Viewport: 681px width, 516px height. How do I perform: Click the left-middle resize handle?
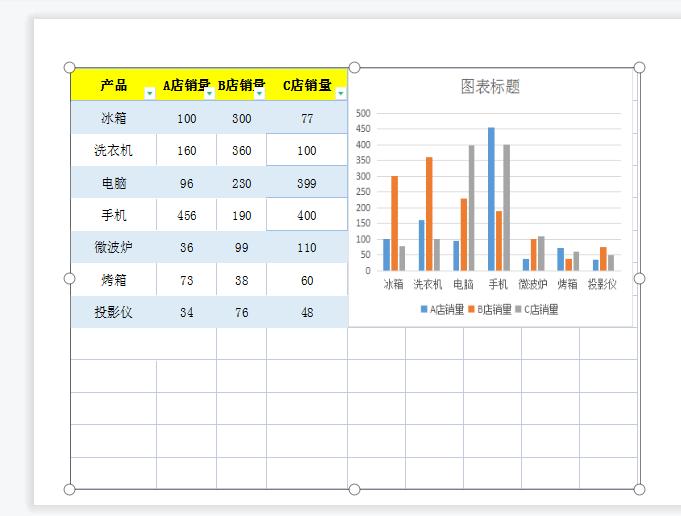pos(70,278)
